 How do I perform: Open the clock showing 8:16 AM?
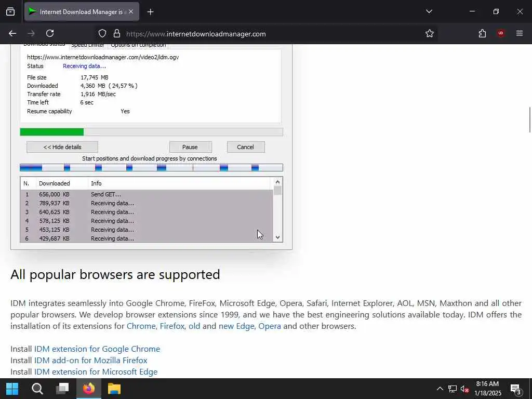[x=487, y=389]
